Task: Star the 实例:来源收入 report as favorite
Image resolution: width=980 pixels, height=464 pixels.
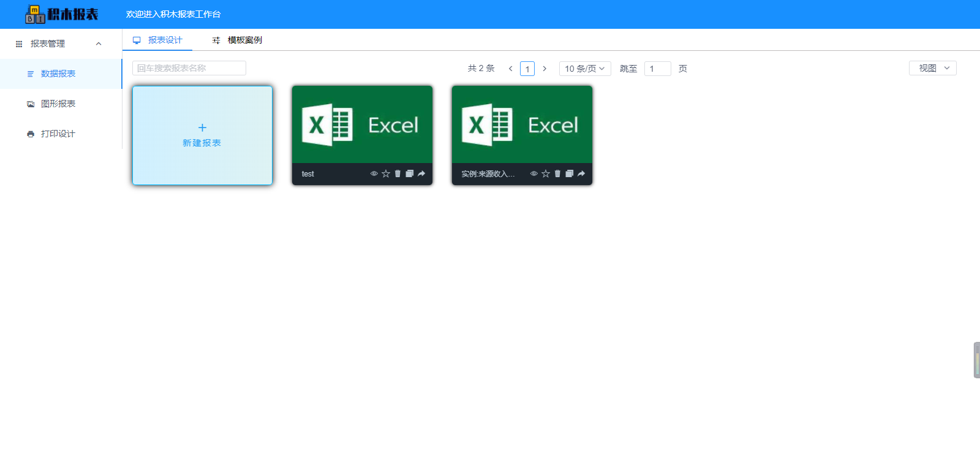Action: click(546, 173)
